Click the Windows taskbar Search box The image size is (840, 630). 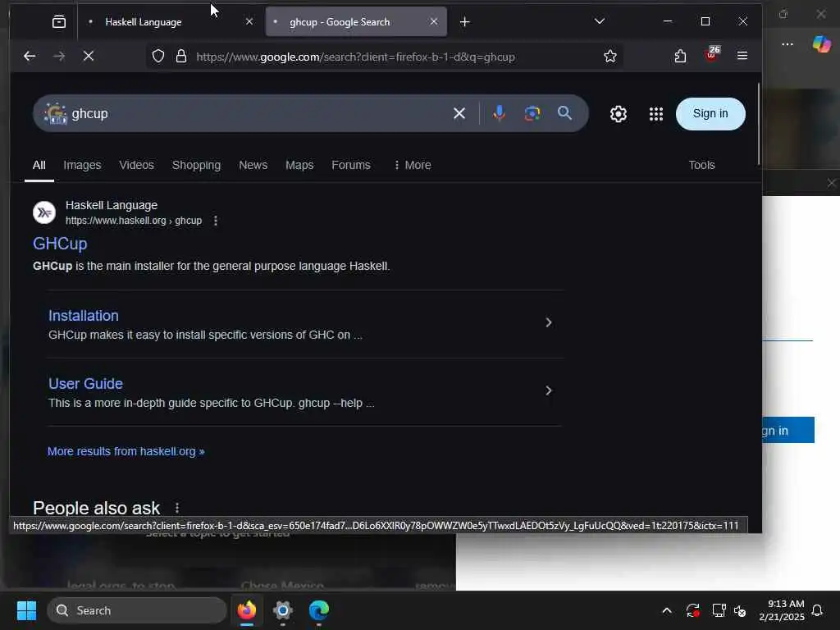[137, 610]
